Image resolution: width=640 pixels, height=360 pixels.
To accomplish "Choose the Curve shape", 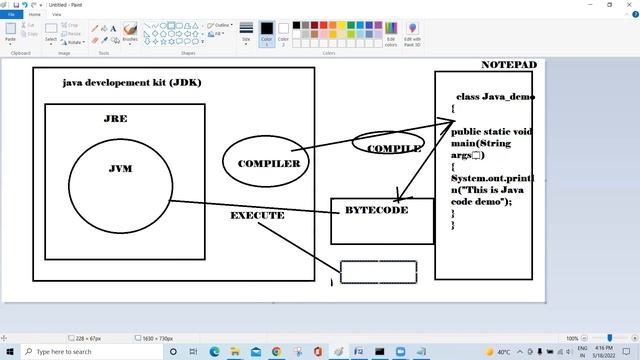I will (x=155, y=26).
